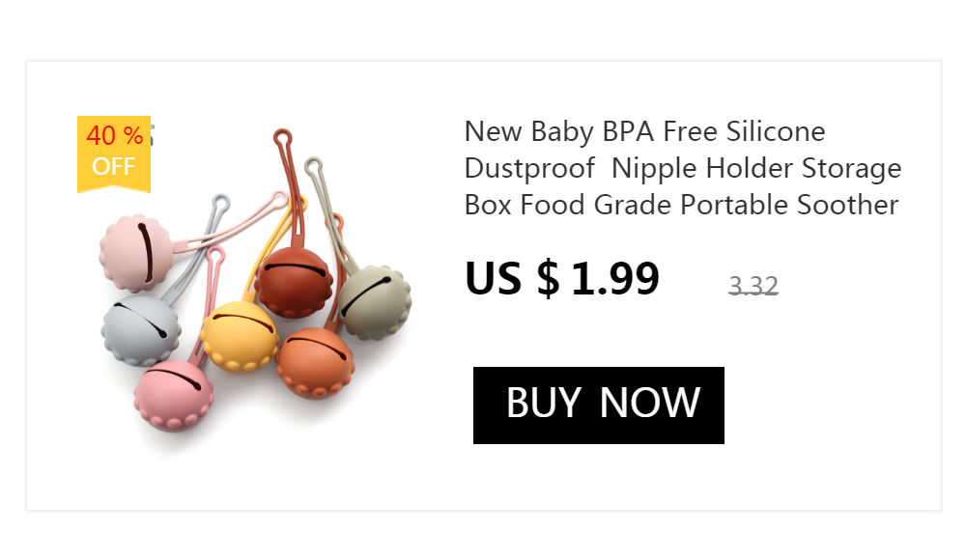This screenshot has height=560, width=966.
Task: Click 'Box Food Grade Portable Soother' text line
Action: (x=681, y=205)
